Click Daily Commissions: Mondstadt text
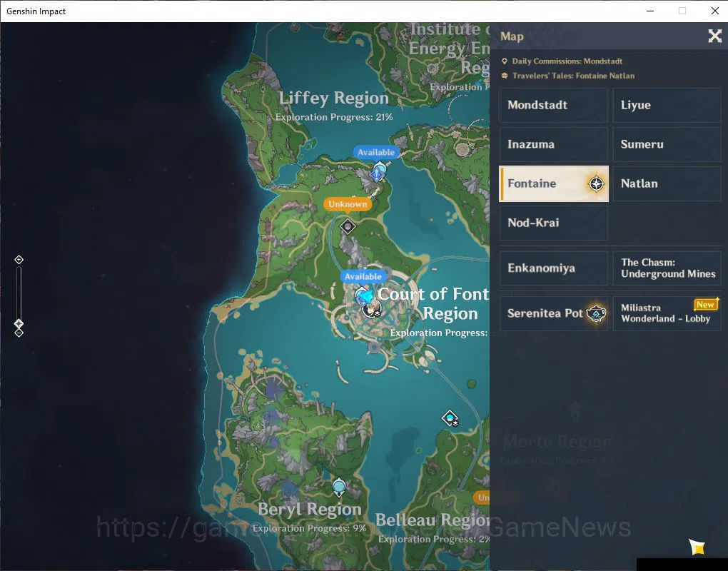The image size is (728, 571). tap(567, 61)
